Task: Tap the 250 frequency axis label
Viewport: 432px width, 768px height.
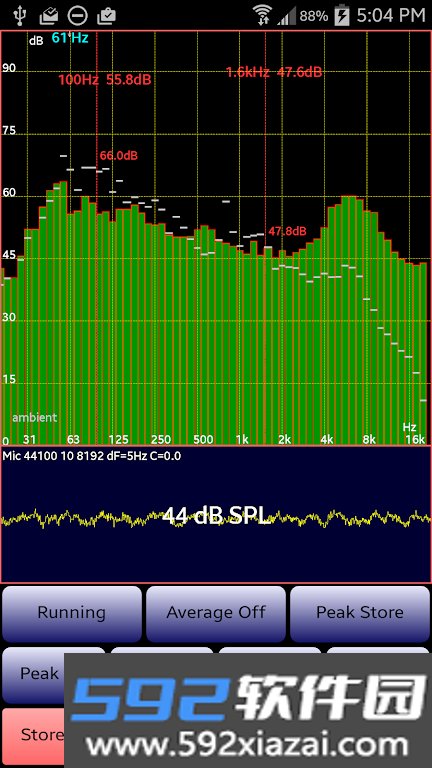Action: (161, 439)
